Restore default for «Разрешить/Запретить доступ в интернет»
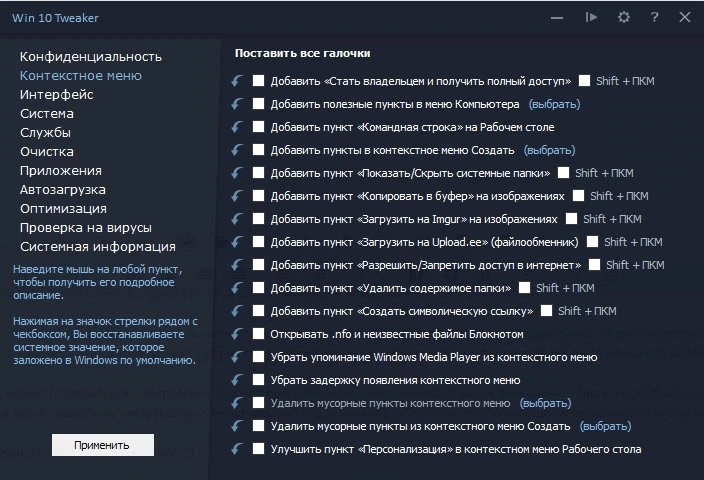704x480 pixels. tap(237, 265)
